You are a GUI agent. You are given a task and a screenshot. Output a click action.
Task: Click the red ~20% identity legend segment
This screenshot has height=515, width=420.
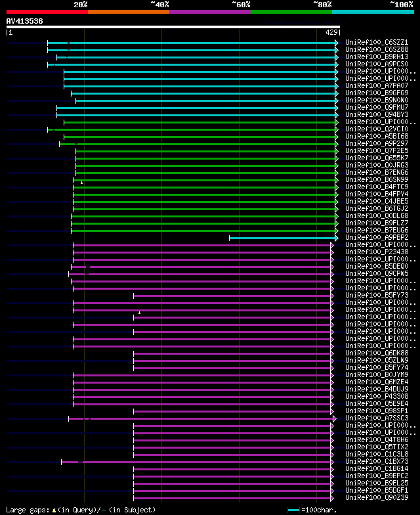point(47,12)
